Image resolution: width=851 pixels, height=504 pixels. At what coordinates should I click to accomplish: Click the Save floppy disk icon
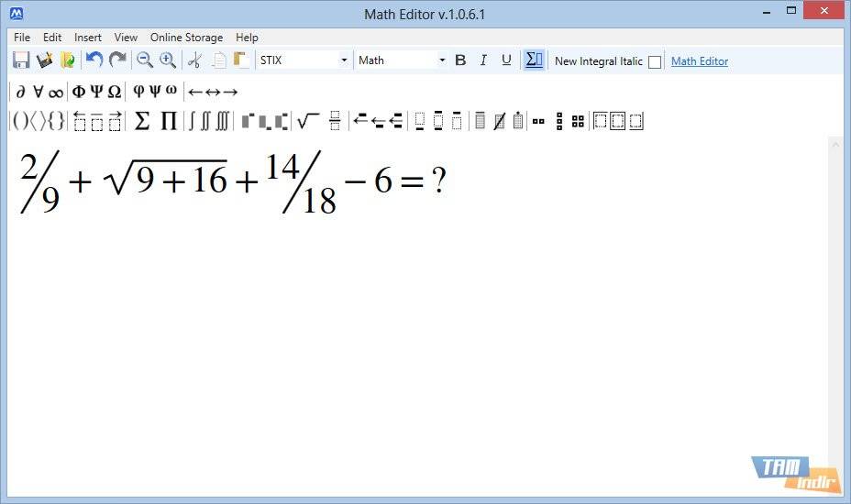(x=21, y=60)
